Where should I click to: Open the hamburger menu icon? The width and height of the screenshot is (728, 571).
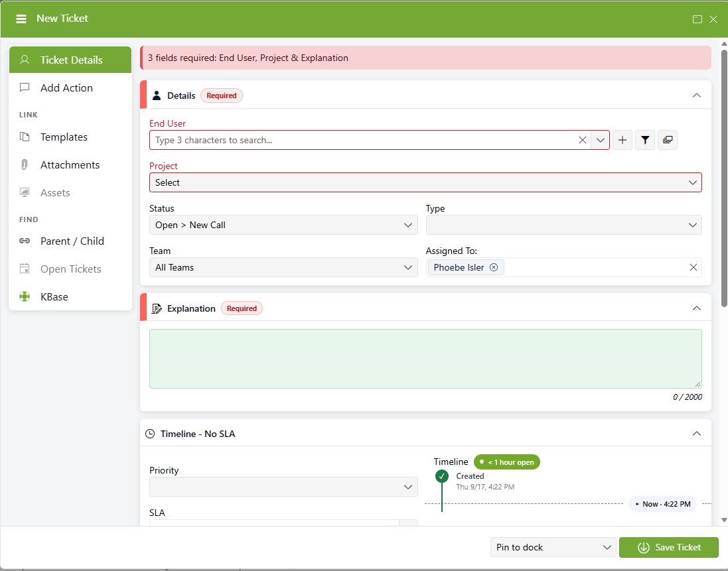point(21,19)
